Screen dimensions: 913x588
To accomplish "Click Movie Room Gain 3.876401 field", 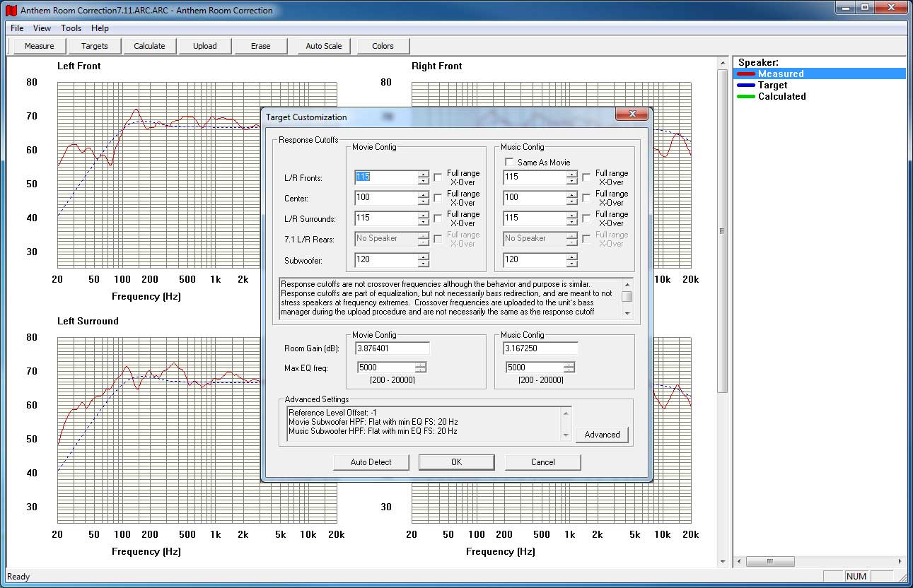I will coord(392,348).
